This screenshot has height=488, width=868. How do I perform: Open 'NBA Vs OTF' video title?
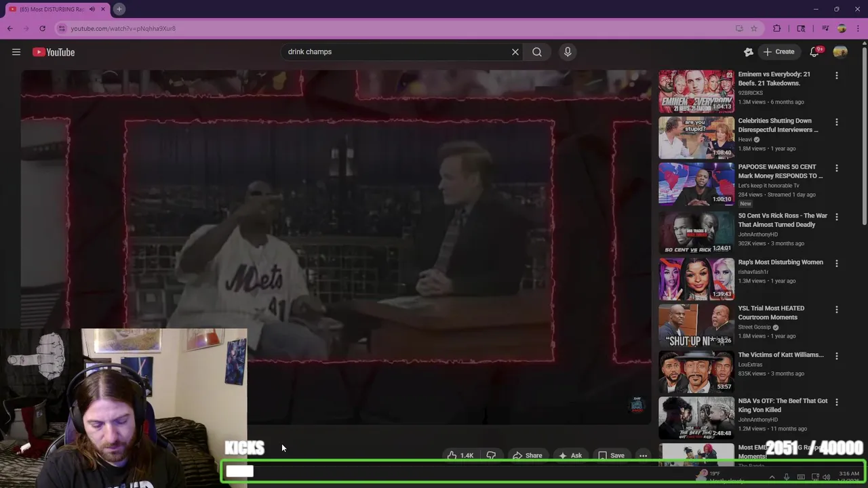click(783, 405)
